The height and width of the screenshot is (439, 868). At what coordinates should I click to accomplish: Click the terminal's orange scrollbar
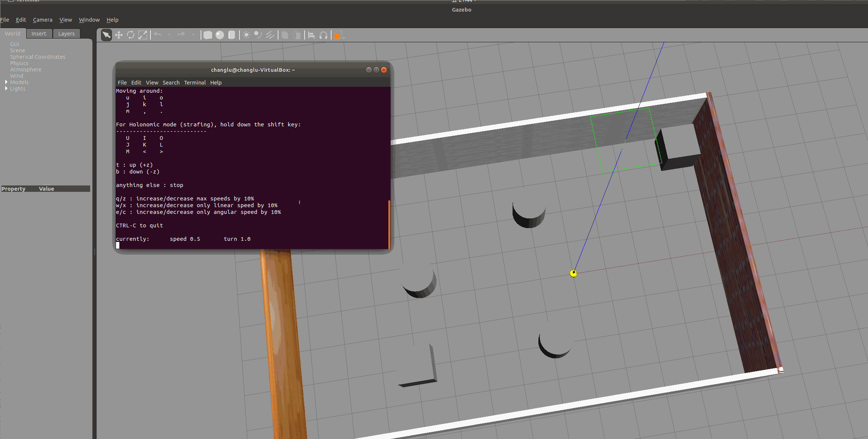(x=389, y=224)
